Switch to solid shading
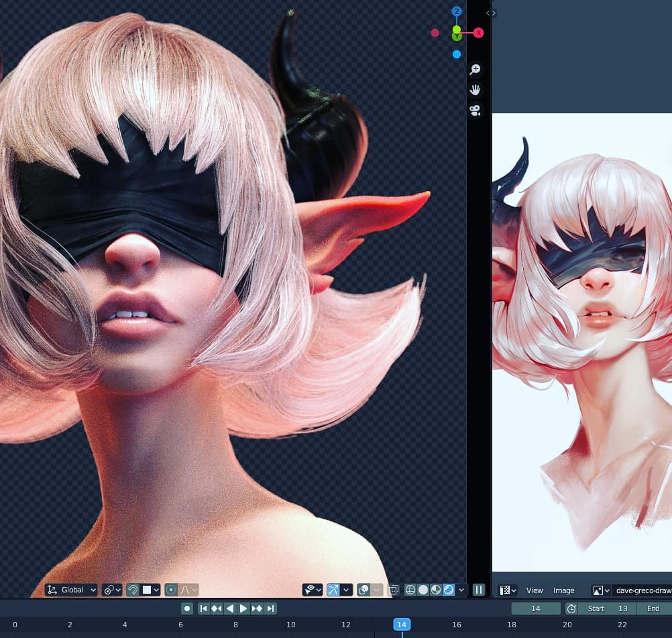Screen dimensions: 672x638 coord(423,590)
